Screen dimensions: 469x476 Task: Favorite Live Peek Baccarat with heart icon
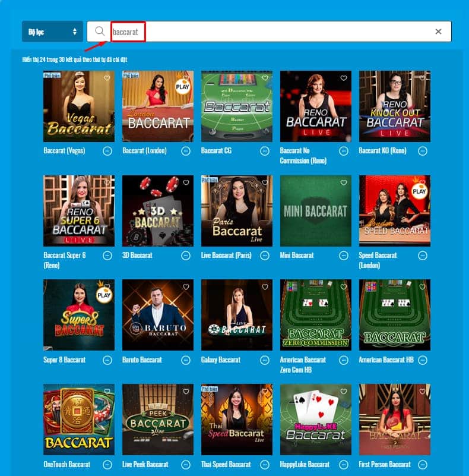point(186,392)
